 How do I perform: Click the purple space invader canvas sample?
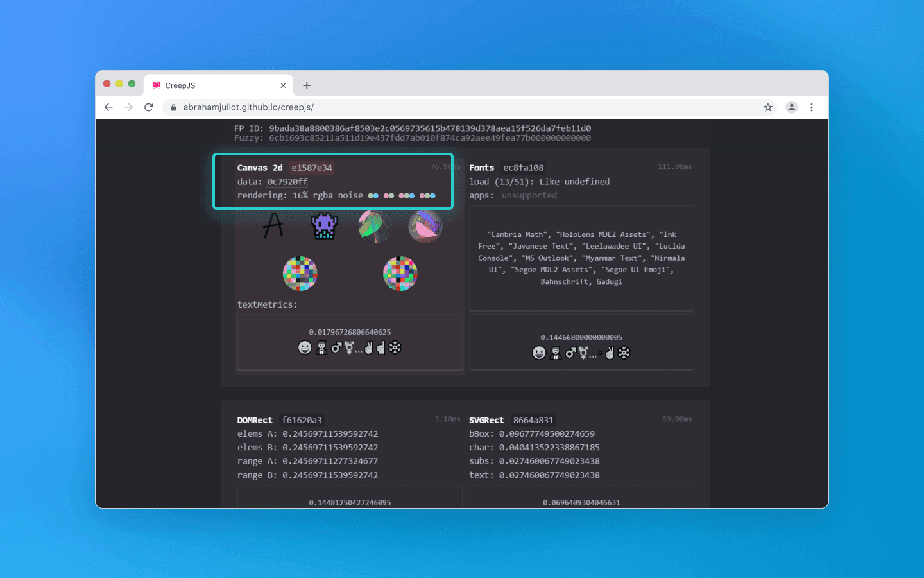pyautogui.click(x=324, y=226)
